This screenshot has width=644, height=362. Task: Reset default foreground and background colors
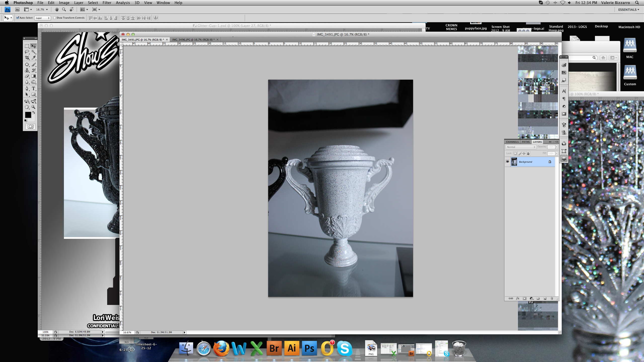pos(25,121)
